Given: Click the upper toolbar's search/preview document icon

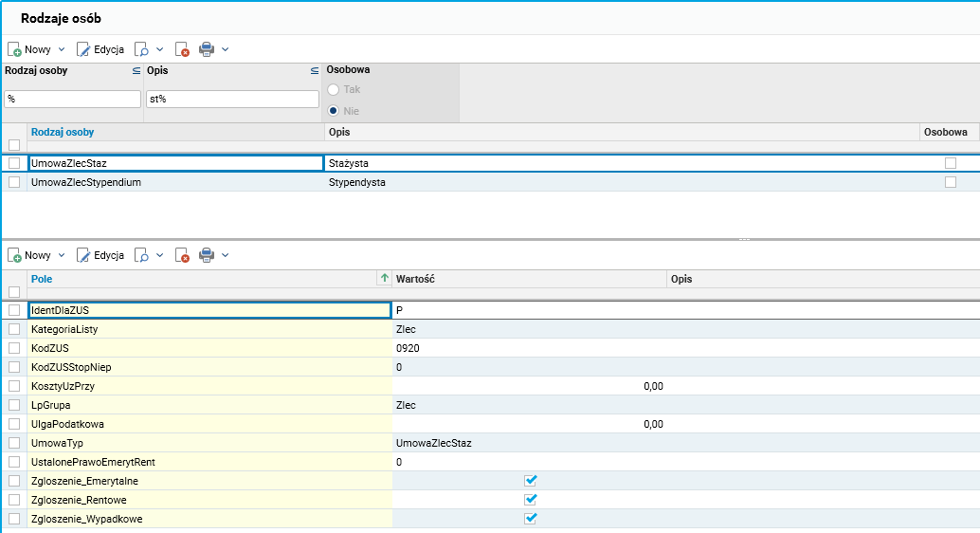Looking at the screenshot, I should (141, 48).
